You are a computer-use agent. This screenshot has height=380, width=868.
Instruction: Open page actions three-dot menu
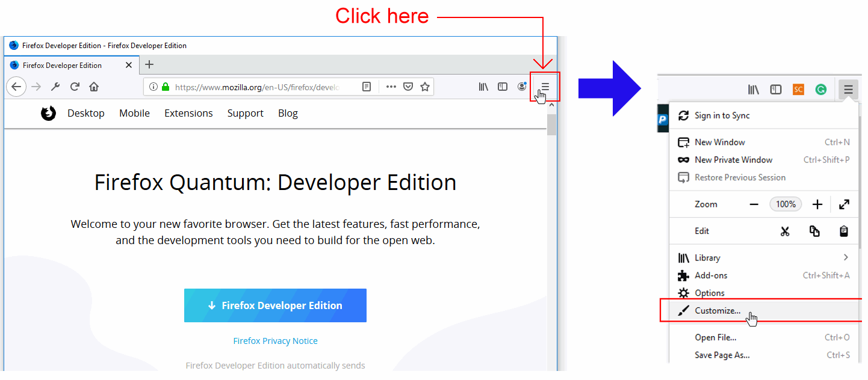[x=391, y=87]
